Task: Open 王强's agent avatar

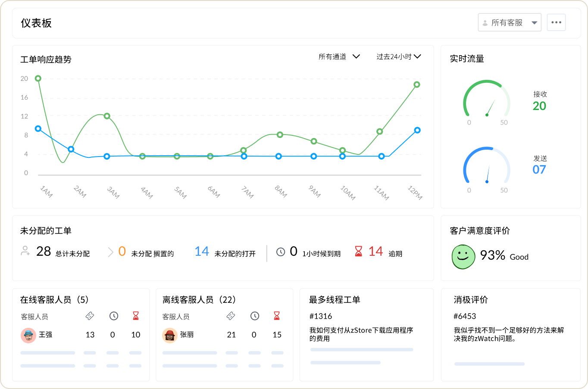Action: [28, 335]
